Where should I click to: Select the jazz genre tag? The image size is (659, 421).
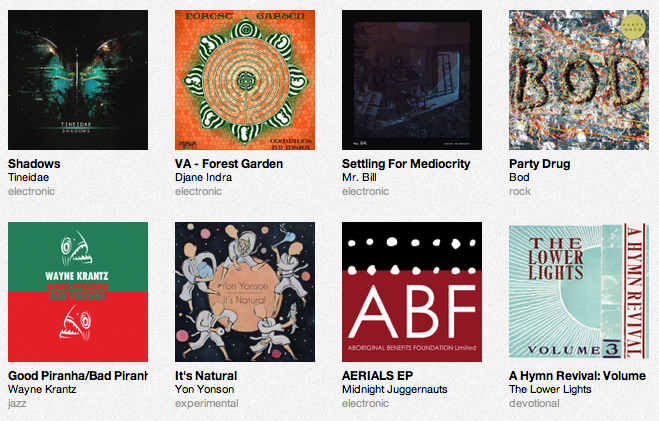pos(17,403)
